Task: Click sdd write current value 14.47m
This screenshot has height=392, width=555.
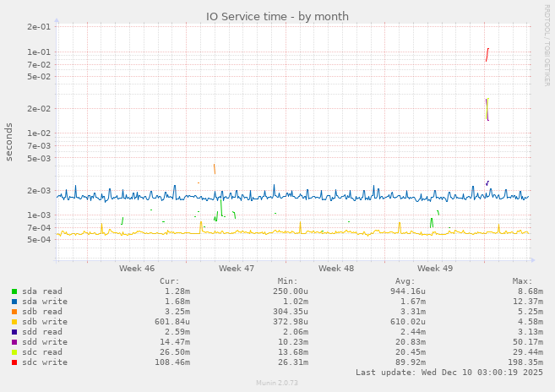Action: (x=175, y=342)
